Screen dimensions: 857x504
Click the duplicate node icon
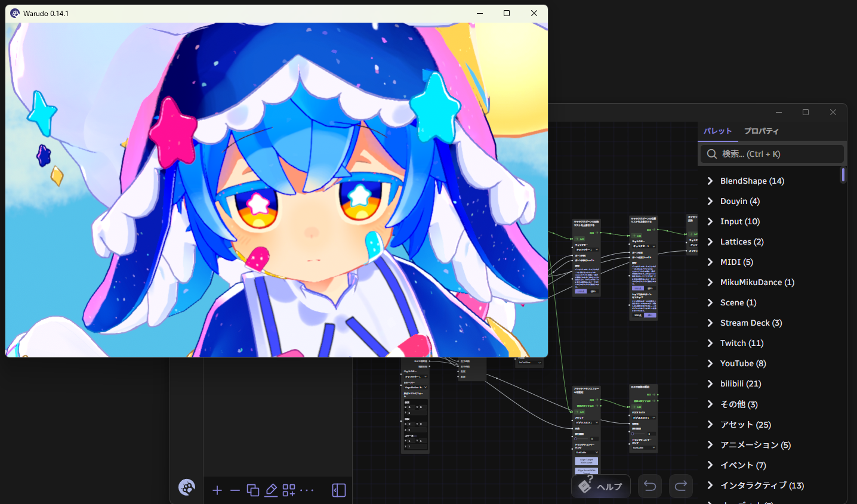253,490
